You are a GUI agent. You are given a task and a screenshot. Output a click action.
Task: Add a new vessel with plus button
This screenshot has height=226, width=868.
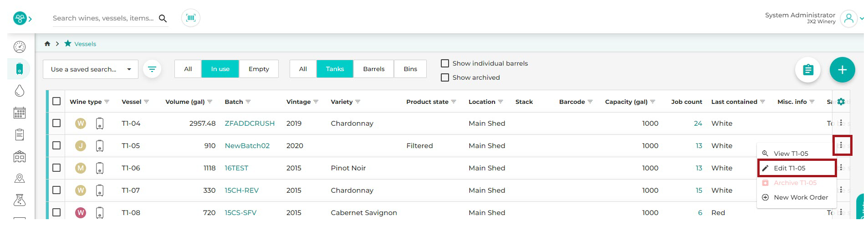coord(842,70)
